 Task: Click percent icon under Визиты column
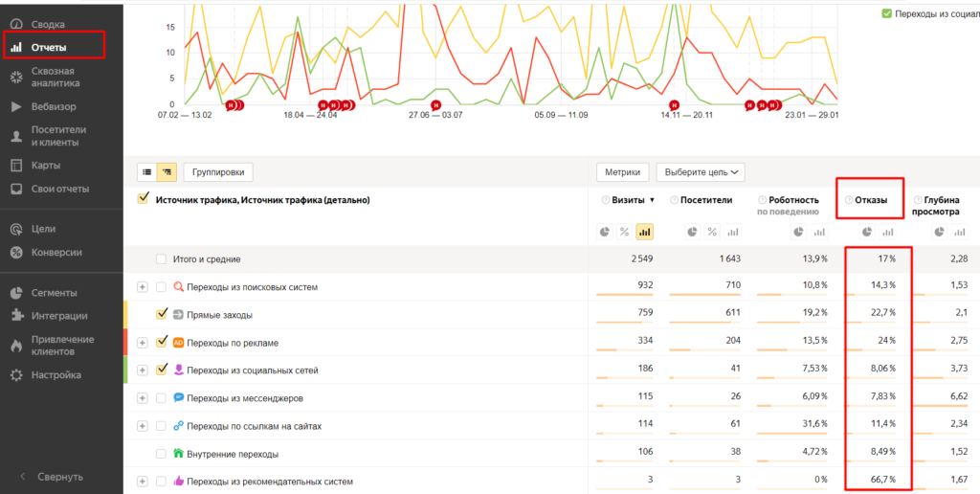tap(624, 231)
